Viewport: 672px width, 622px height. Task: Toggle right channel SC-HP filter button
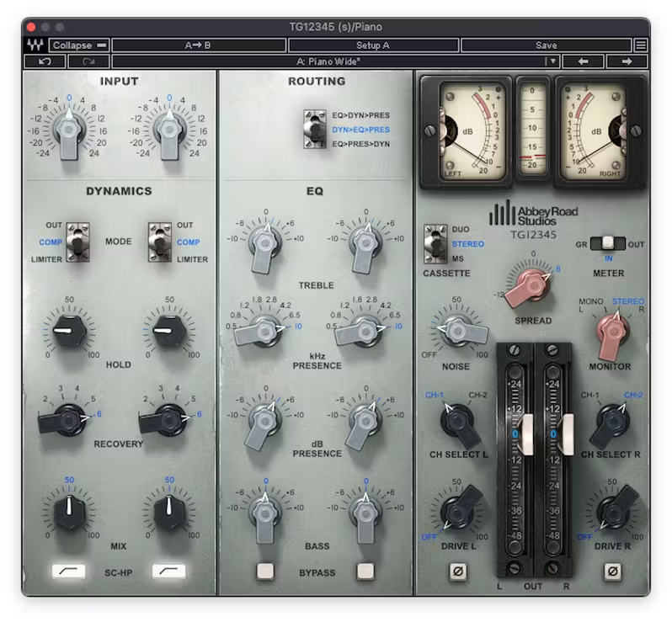pyautogui.click(x=169, y=571)
